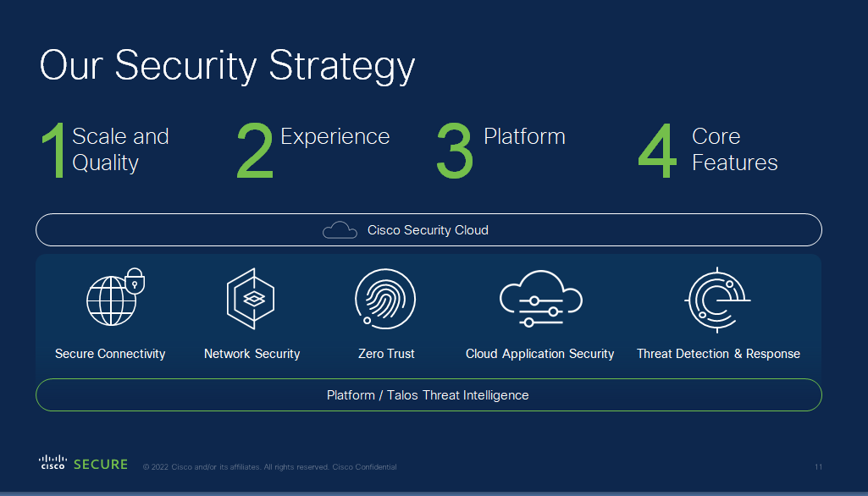Click the 'Our Security Strategy' title
This screenshot has height=496, width=868.
tap(227, 66)
